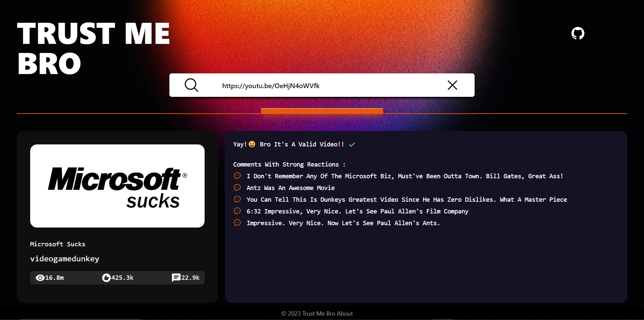644x320 pixels.
Task: Open the GitHub repository icon
Action: pos(578,34)
